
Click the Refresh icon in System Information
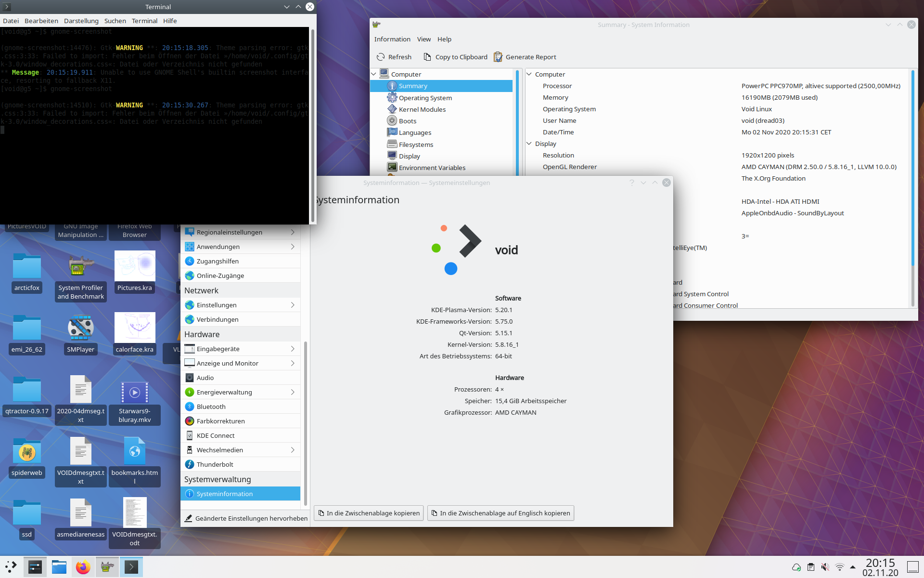point(381,57)
